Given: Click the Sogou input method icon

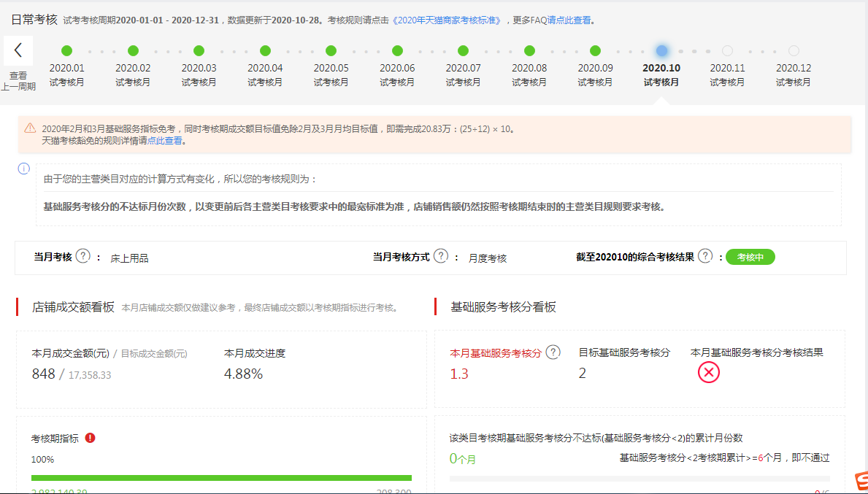Looking at the screenshot, I should [861, 482].
